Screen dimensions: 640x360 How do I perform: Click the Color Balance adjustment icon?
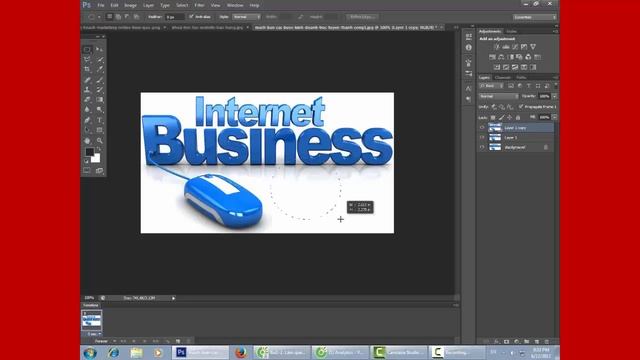(501, 57)
